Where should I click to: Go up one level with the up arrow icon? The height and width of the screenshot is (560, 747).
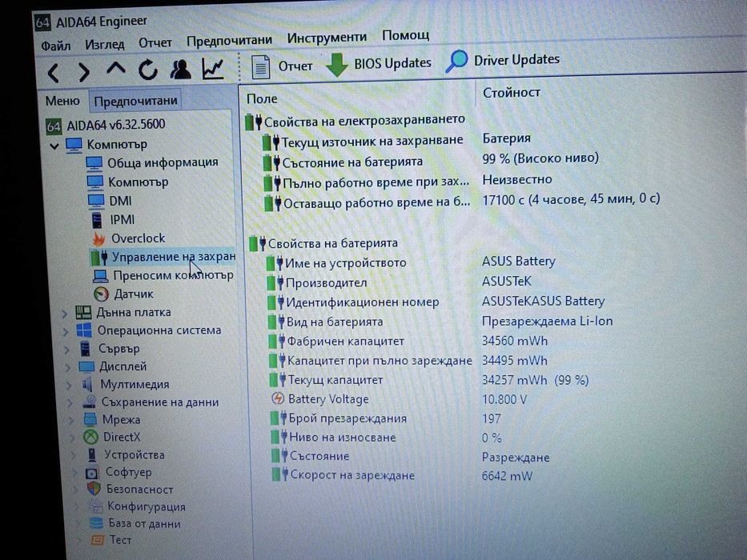pyautogui.click(x=116, y=70)
